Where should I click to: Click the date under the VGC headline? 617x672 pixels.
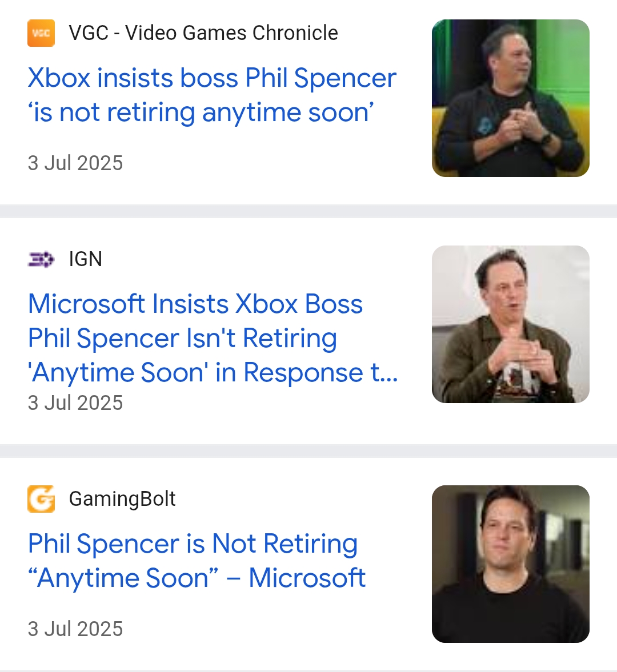tap(75, 163)
